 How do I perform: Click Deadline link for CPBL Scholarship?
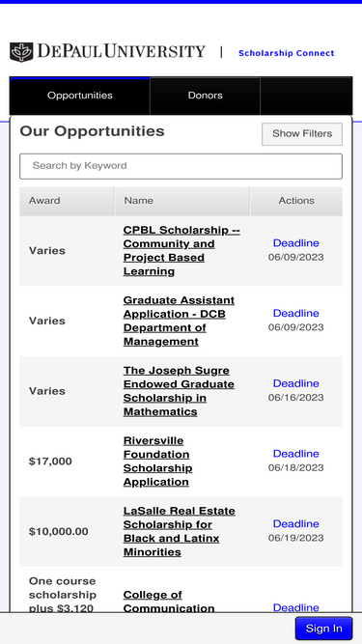296,243
